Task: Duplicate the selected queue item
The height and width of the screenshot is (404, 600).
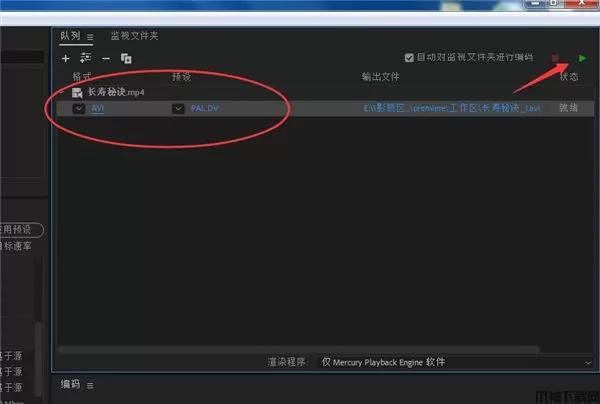Action: point(126,59)
